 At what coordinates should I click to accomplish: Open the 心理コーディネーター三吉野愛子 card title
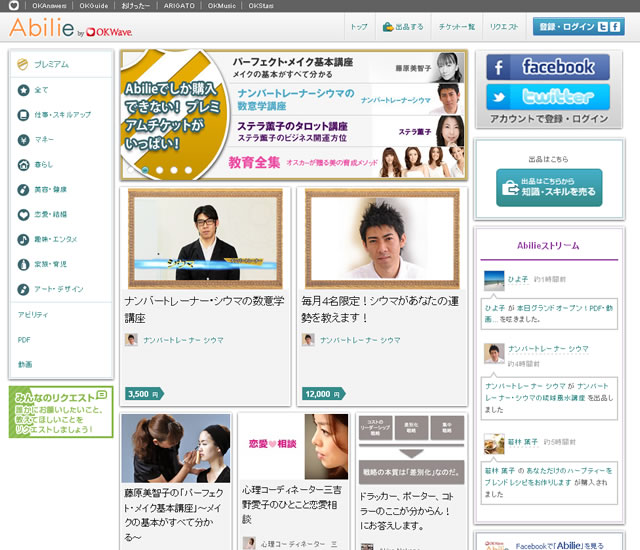click(292, 504)
